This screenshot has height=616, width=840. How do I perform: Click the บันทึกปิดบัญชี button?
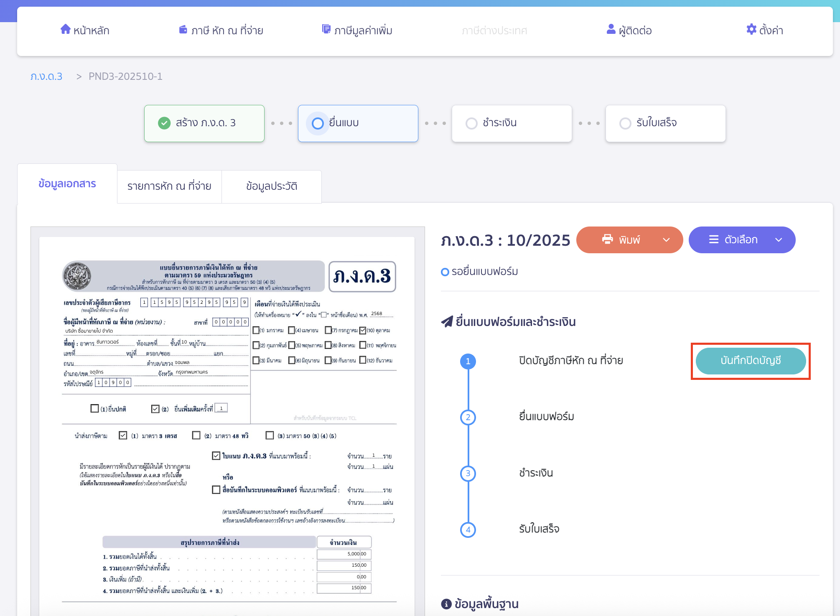(x=750, y=361)
